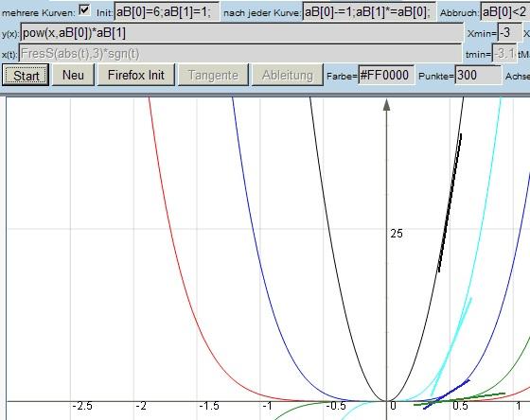Viewport: 530px width, 420px height.
Task: Click the tmin value field
Action: click(503, 53)
